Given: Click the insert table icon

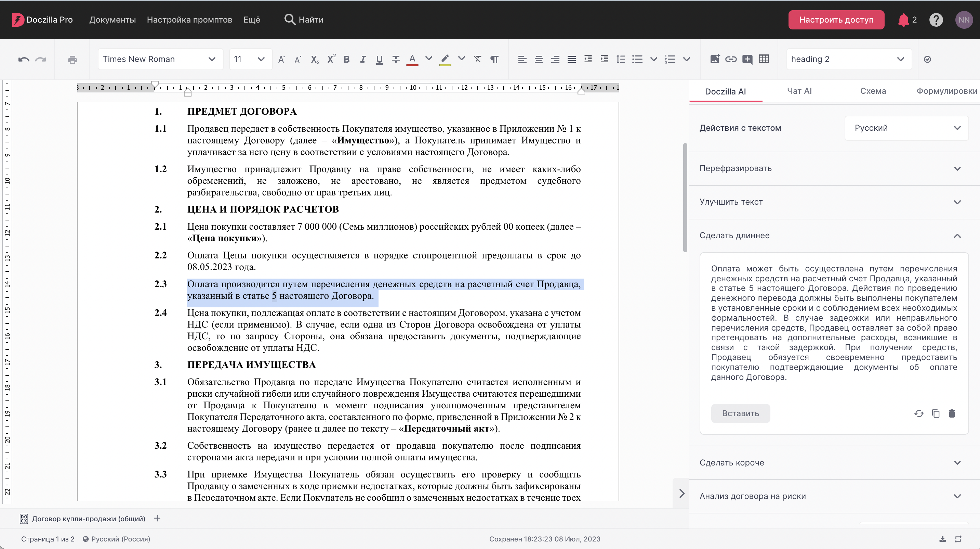Looking at the screenshot, I should coord(764,59).
